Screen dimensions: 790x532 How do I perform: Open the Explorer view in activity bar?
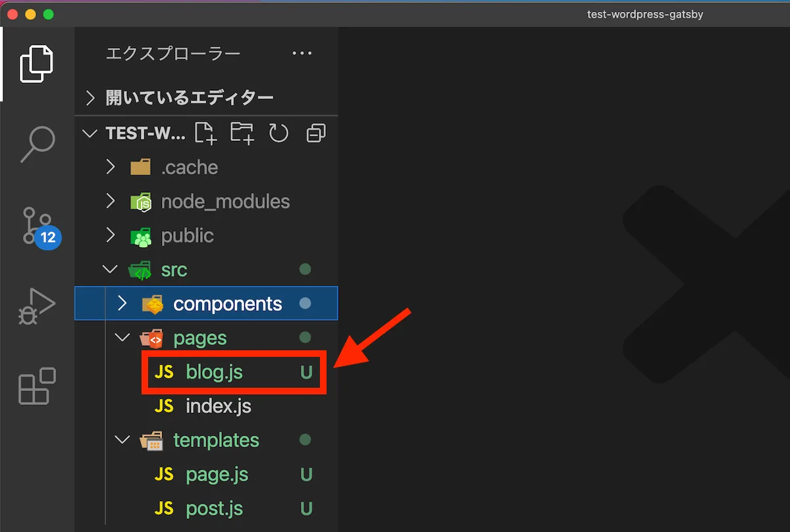[x=36, y=64]
